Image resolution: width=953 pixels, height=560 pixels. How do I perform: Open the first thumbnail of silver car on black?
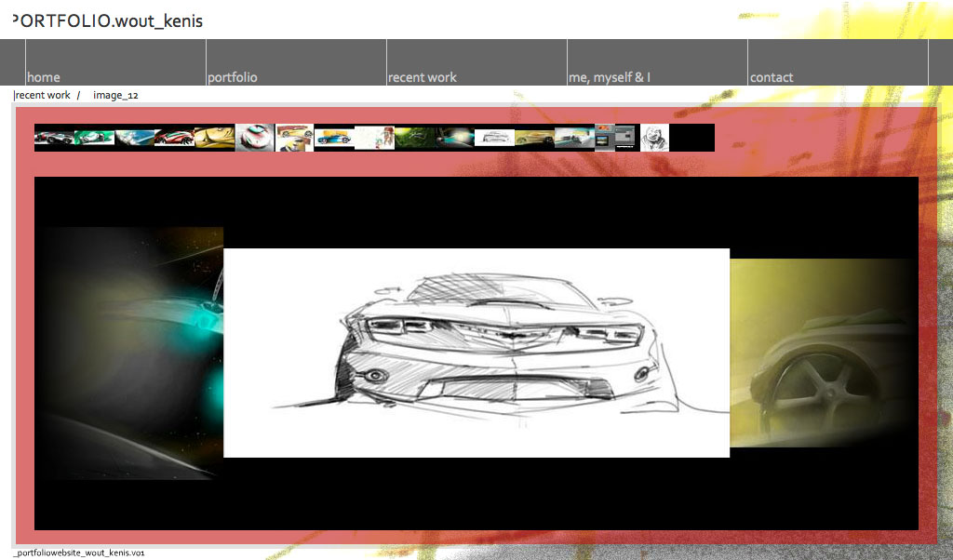click(54, 138)
